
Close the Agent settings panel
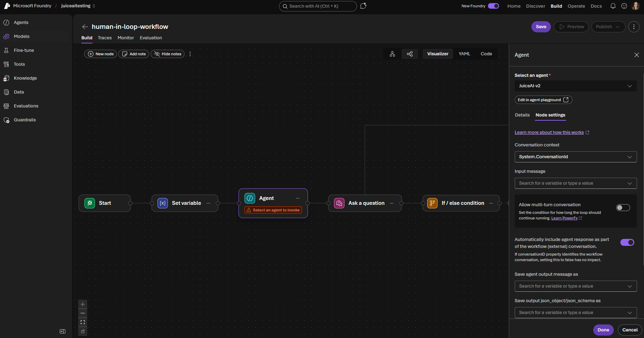click(x=637, y=55)
